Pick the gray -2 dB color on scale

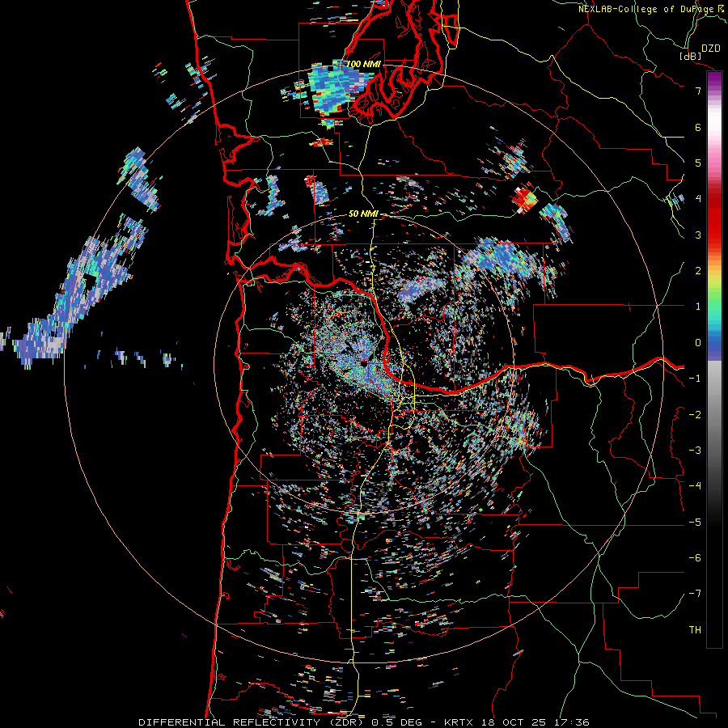pyautogui.click(x=714, y=414)
